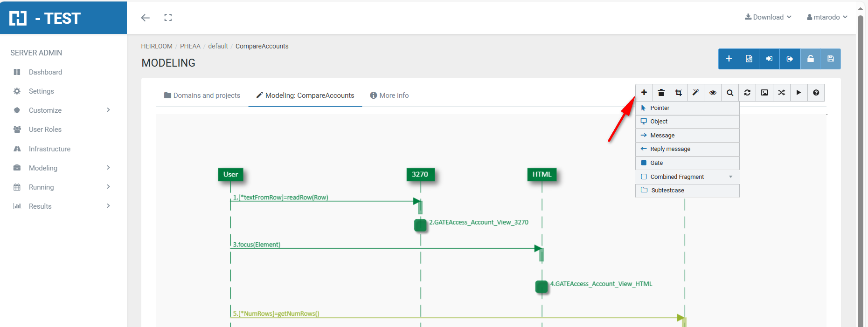
Task: Toggle the unlock padlock button
Action: pyautogui.click(x=811, y=59)
